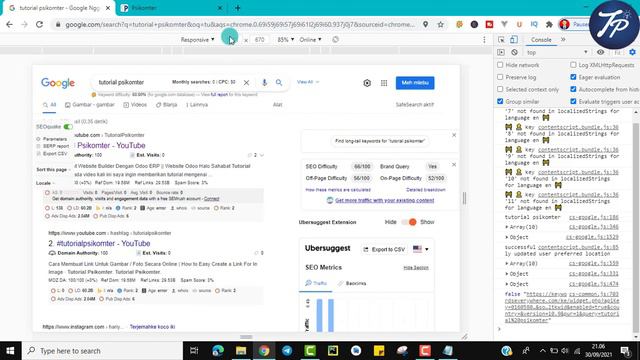Clear the console output

click(x=514, y=52)
